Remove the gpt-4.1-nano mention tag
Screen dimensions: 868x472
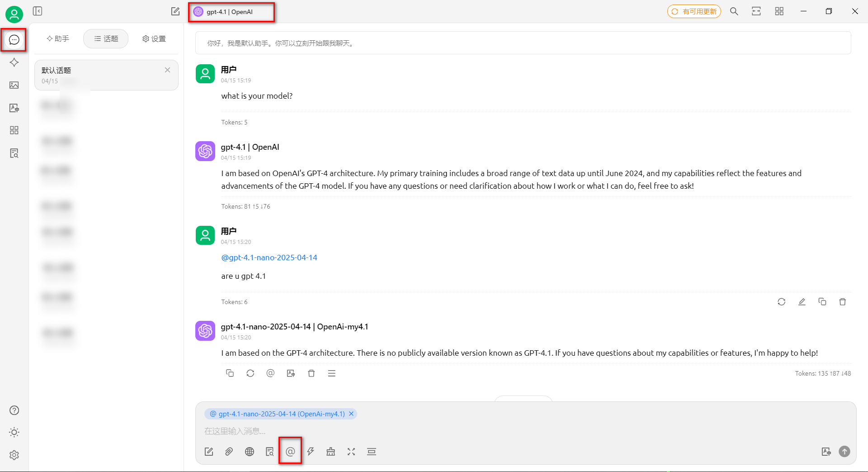351,414
